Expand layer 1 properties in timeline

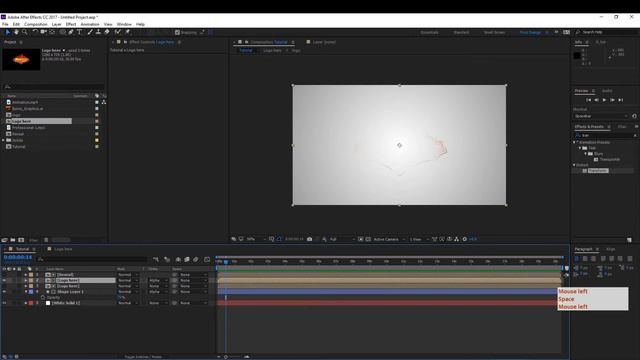[26, 275]
